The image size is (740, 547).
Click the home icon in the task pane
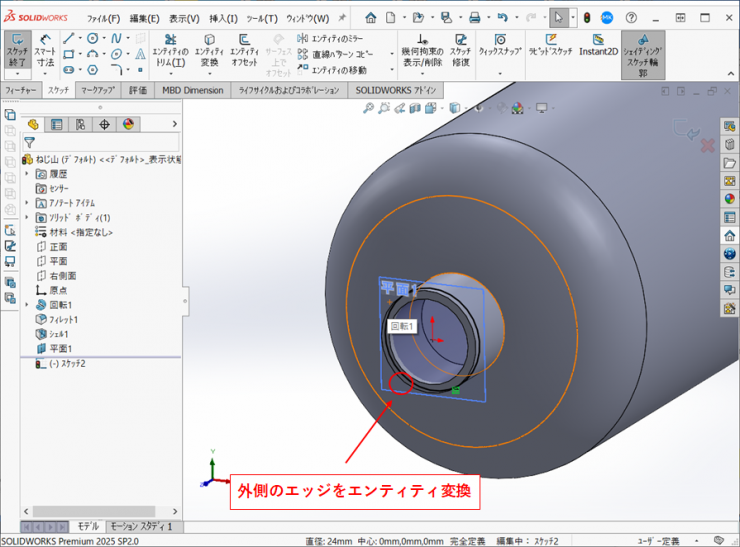[729, 236]
